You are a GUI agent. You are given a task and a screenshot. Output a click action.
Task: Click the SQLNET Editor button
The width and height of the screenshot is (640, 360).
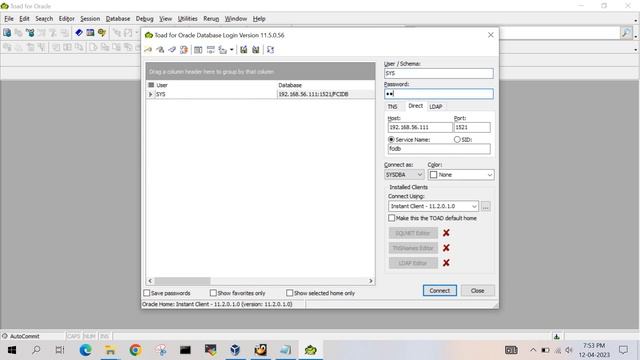[x=413, y=233]
